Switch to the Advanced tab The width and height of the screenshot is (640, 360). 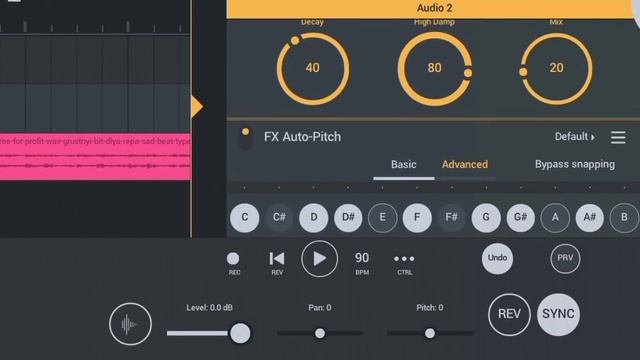(x=465, y=164)
